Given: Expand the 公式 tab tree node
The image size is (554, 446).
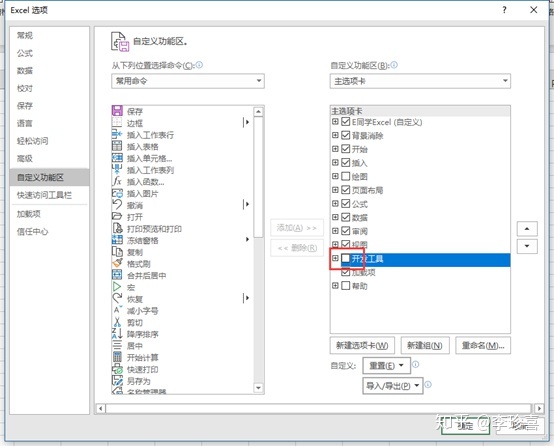Looking at the screenshot, I should click(335, 204).
